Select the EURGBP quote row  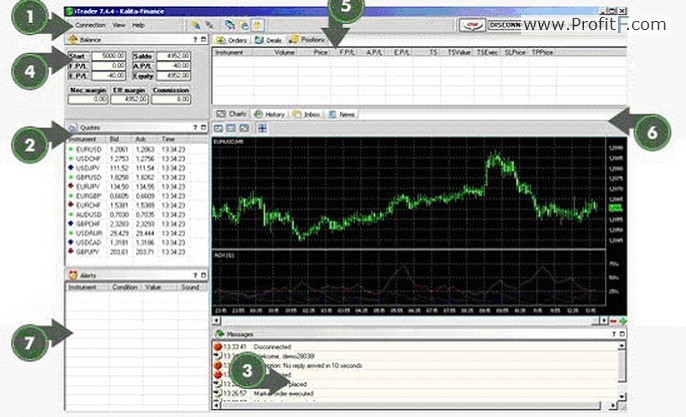click(136, 196)
